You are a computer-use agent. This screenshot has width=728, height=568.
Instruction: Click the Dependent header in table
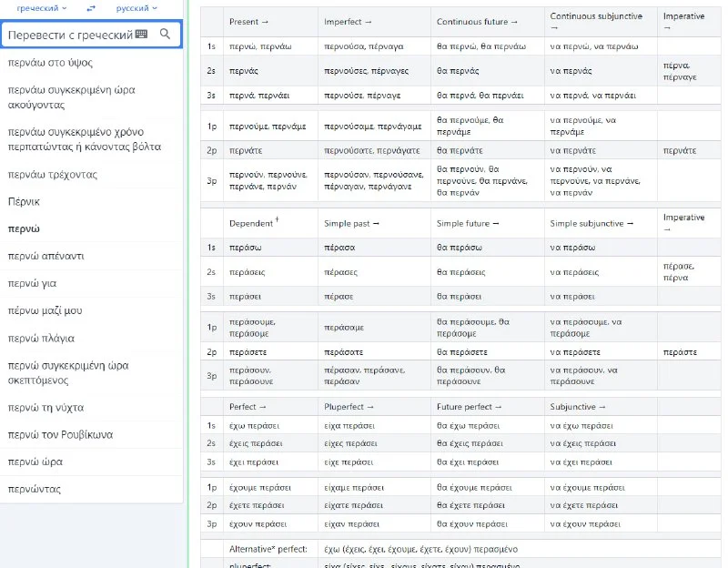pos(254,224)
